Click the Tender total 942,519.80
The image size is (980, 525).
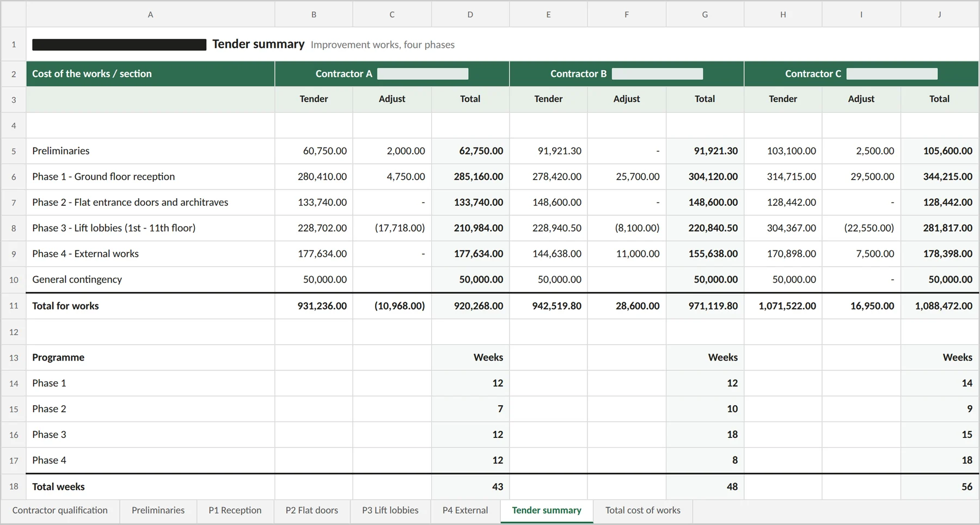point(548,306)
